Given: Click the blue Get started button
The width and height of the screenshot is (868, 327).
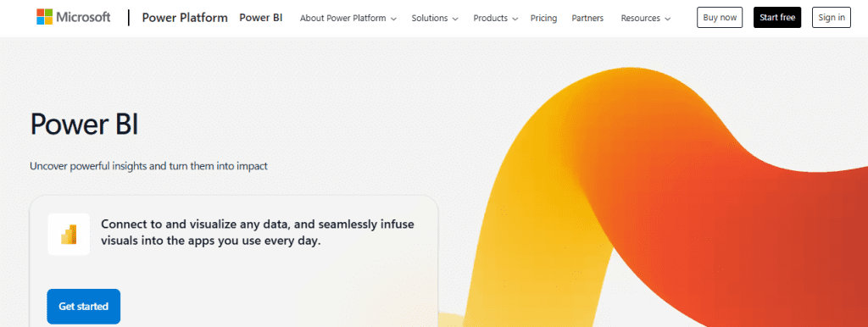Looking at the screenshot, I should [84, 306].
